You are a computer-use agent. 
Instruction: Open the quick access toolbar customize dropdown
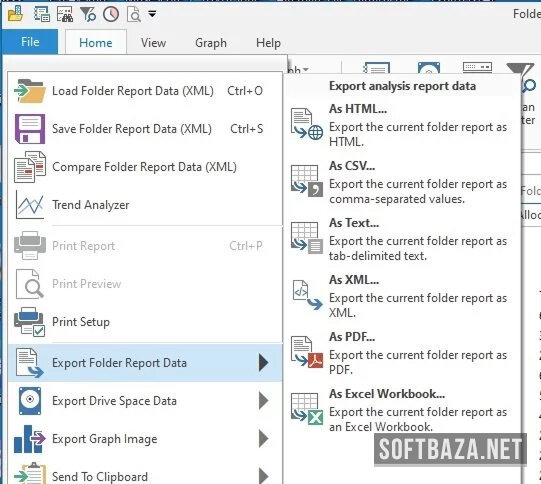[152, 14]
